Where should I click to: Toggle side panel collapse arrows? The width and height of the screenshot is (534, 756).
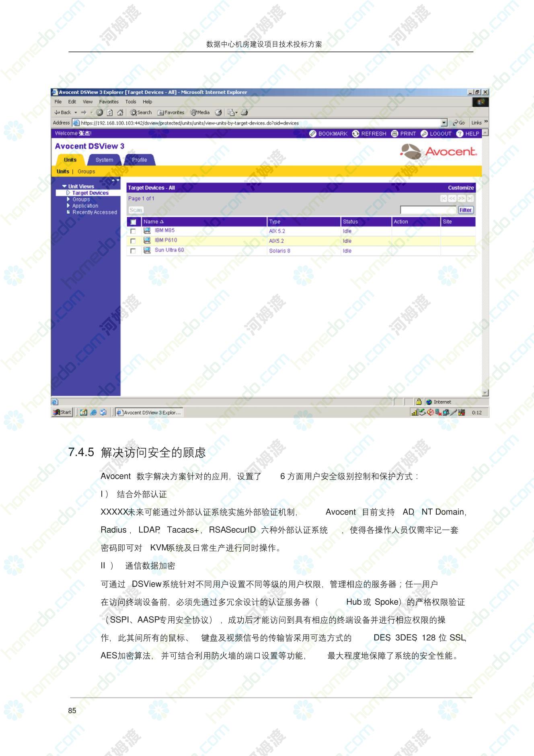click(x=115, y=180)
